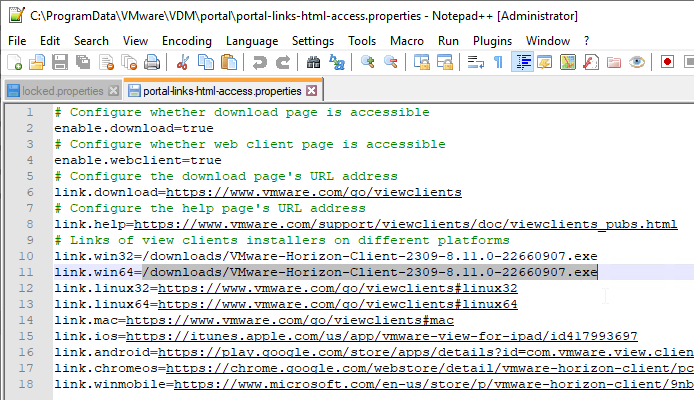Click the link.winmobile microsoft.com URL
694x400 pixels.
(434, 384)
